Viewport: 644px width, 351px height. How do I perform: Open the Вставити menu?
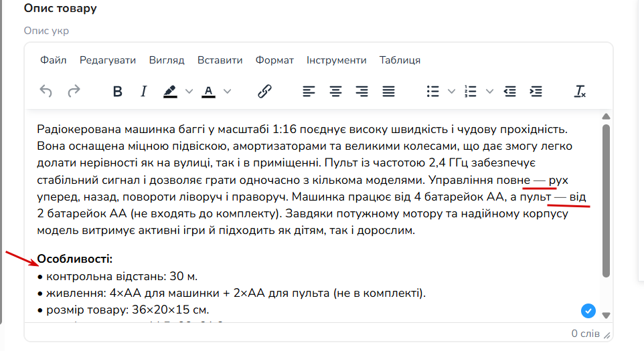click(x=220, y=60)
